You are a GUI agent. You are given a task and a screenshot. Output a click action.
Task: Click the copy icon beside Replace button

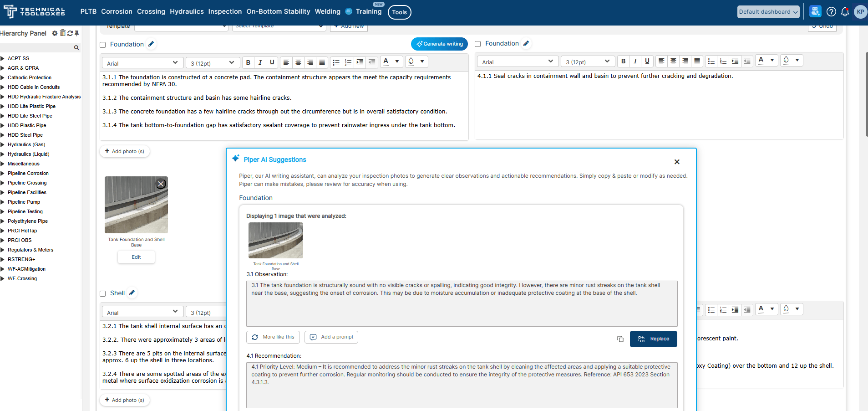pyautogui.click(x=620, y=339)
